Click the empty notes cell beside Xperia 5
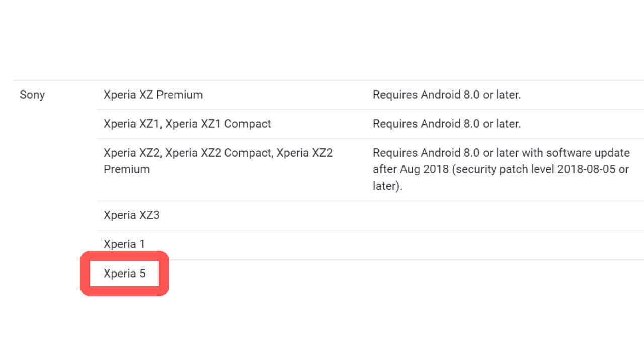Screen dimensions: 644x362 [x=503, y=274]
